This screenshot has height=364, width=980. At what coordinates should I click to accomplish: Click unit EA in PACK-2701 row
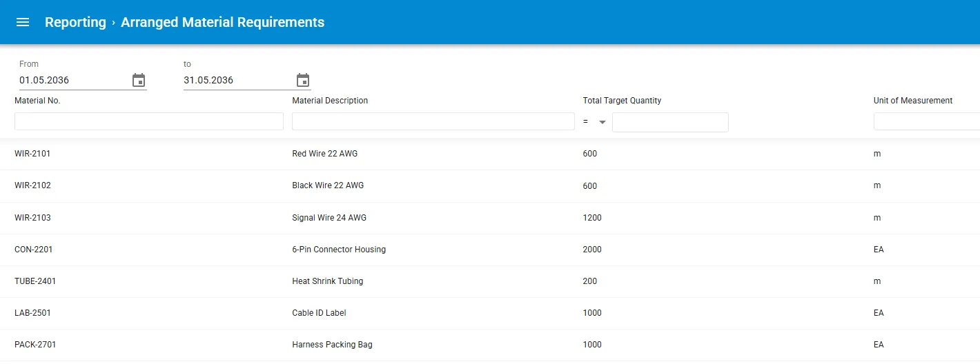[x=879, y=345]
